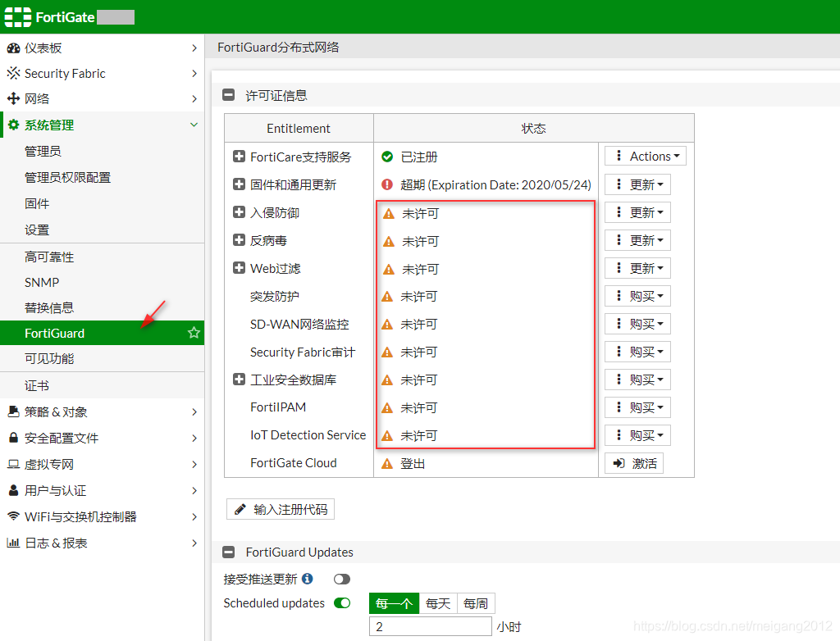Enable the 接受推送更新 toggle

click(x=342, y=579)
